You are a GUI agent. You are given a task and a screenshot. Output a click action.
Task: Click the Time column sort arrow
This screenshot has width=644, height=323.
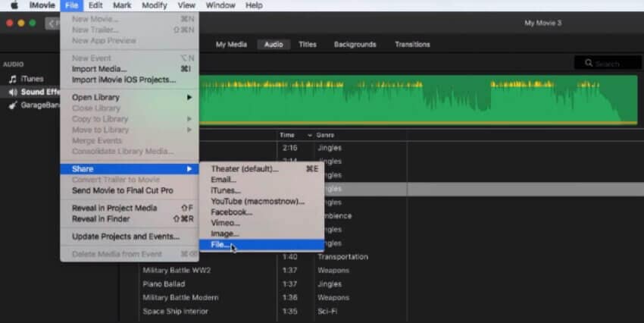click(x=310, y=135)
